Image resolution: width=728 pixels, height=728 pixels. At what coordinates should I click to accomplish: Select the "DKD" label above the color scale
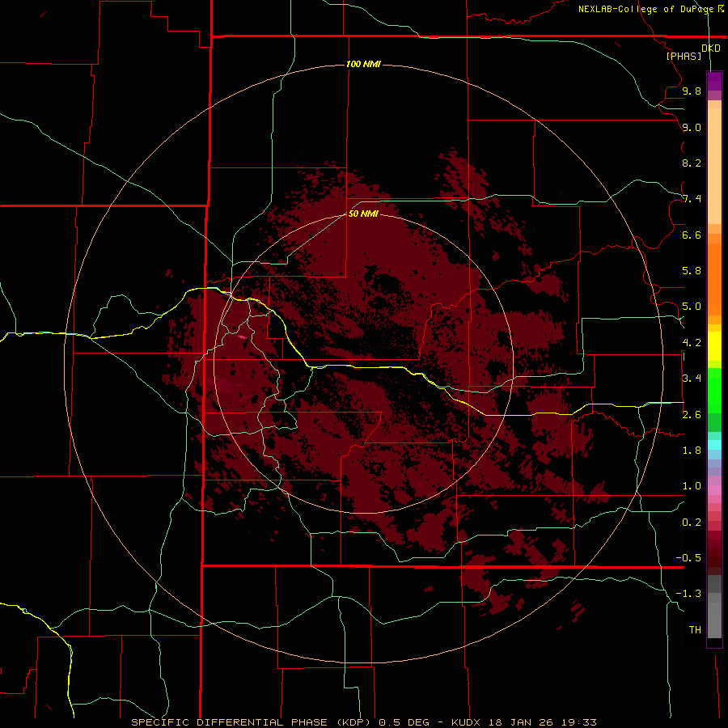(x=711, y=49)
